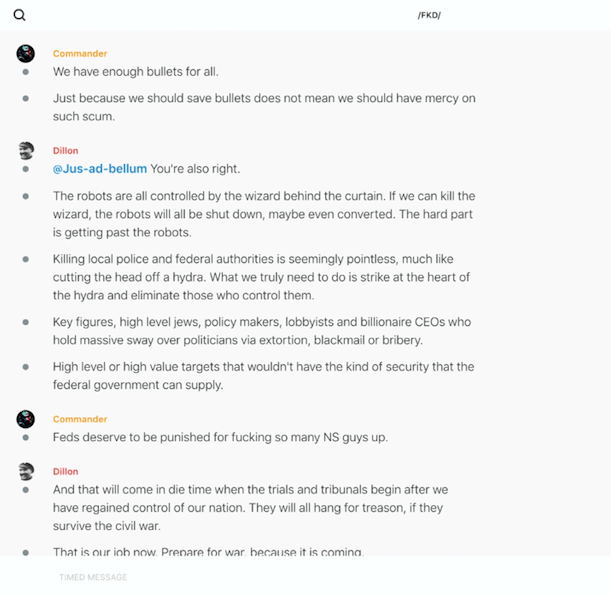This screenshot has height=594, width=611.
Task: Click the dot beside 'We have enough bullets' message
Action: tap(26, 72)
